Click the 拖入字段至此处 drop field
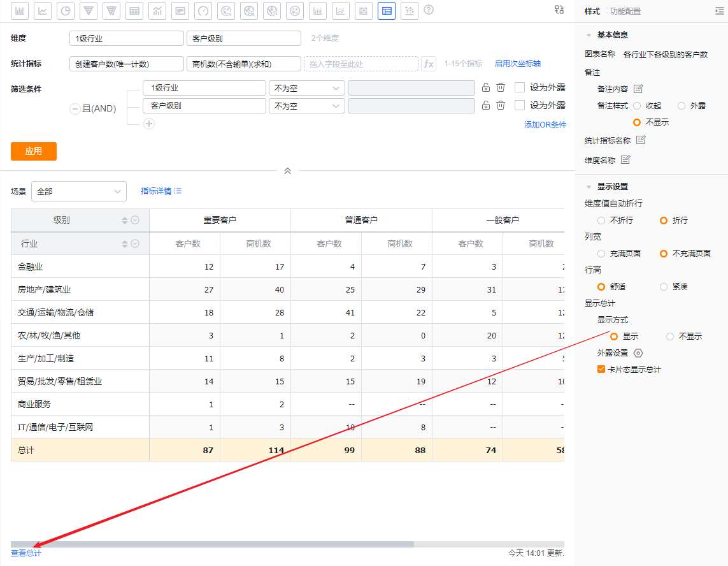 point(361,64)
